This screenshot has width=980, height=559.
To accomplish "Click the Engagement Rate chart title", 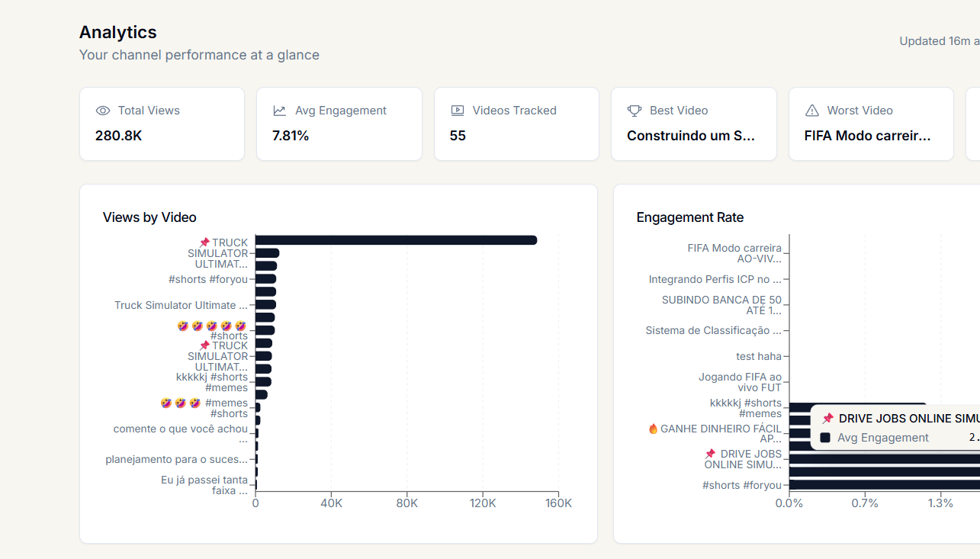I will 690,217.
